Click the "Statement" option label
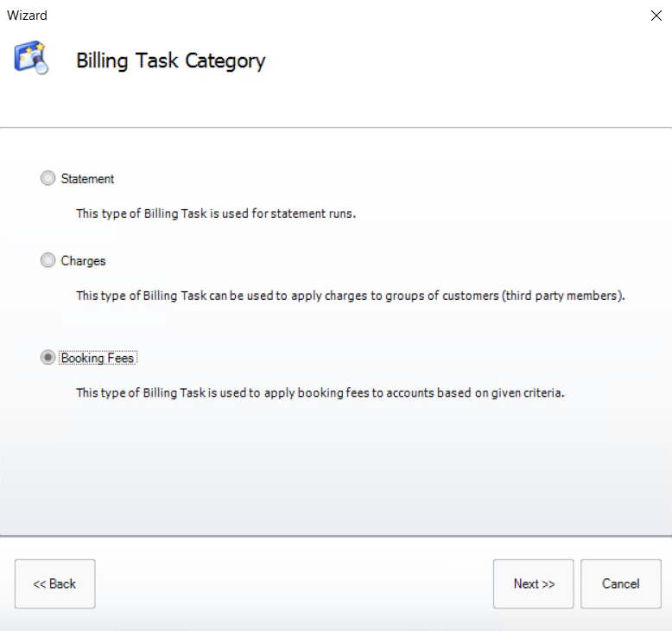Image resolution: width=672 pixels, height=631 pixels. tap(87, 179)
